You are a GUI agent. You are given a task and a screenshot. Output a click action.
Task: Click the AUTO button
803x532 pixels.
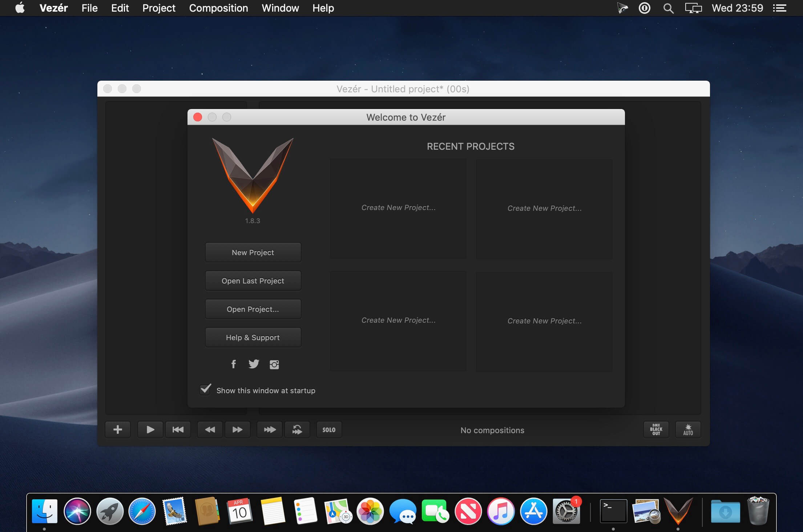688,430
